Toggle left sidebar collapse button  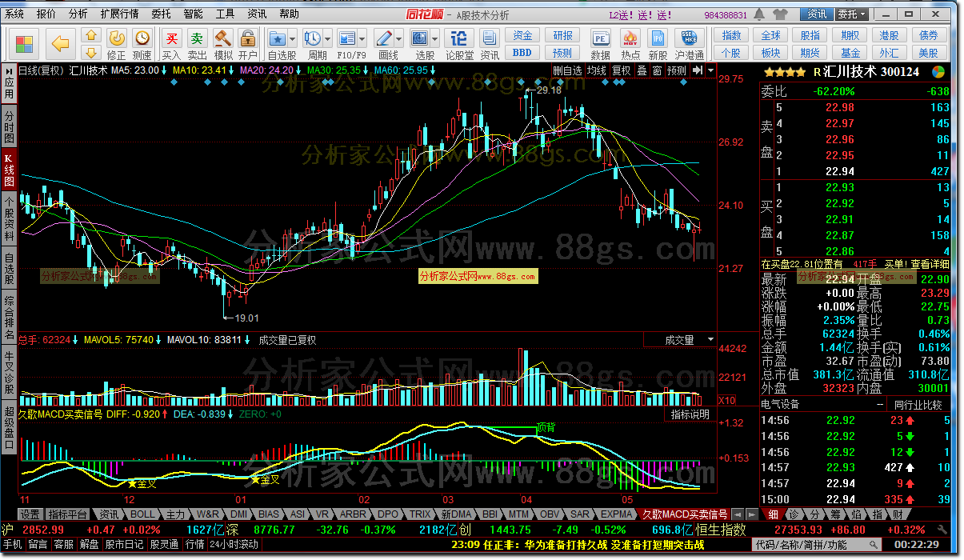pyautogui.click(x=8, y=70)
